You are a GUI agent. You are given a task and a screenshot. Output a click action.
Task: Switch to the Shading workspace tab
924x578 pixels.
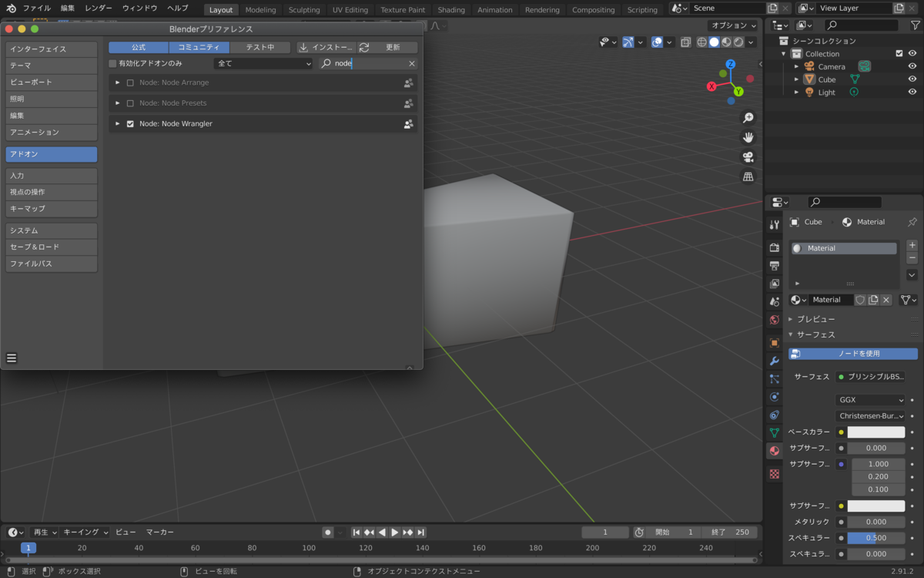pos(451,10)
